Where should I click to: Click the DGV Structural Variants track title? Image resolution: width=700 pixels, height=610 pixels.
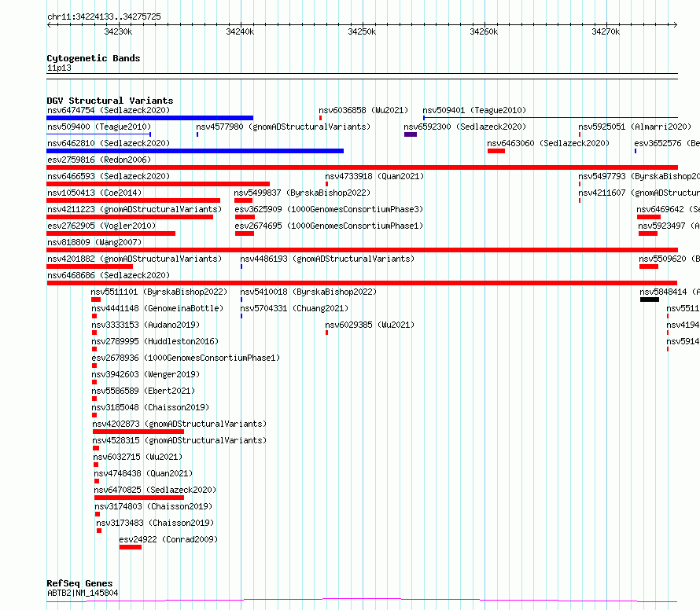coord(110,101)
